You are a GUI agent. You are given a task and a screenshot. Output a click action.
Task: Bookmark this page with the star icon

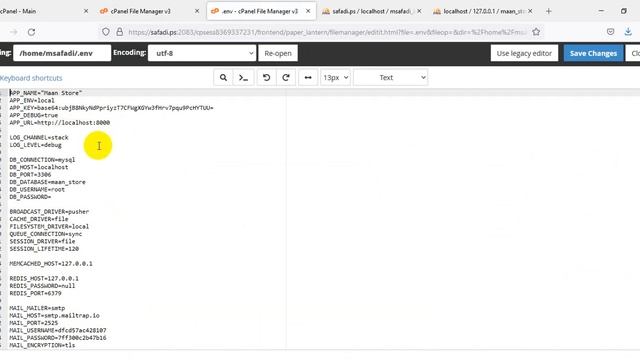[x=536, y=32]
